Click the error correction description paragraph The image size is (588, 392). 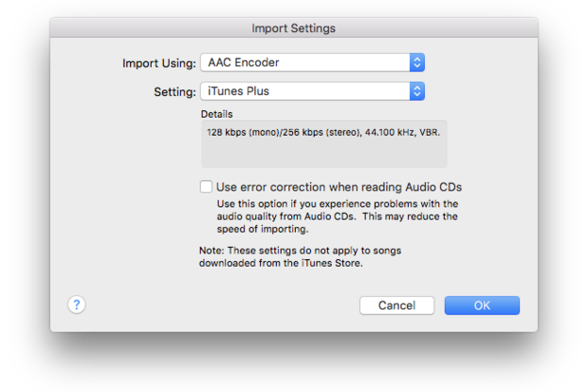[x=337, y=216]
